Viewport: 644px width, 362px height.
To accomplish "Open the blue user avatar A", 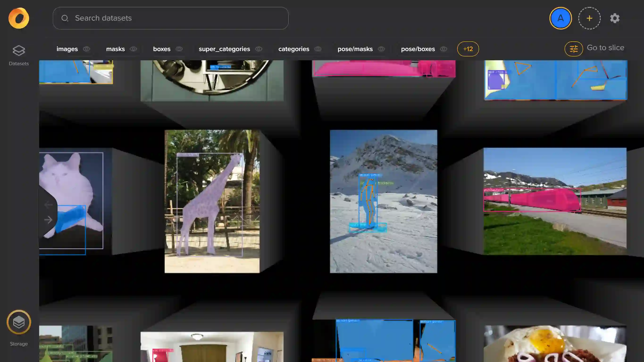I will tap(560, 18).
